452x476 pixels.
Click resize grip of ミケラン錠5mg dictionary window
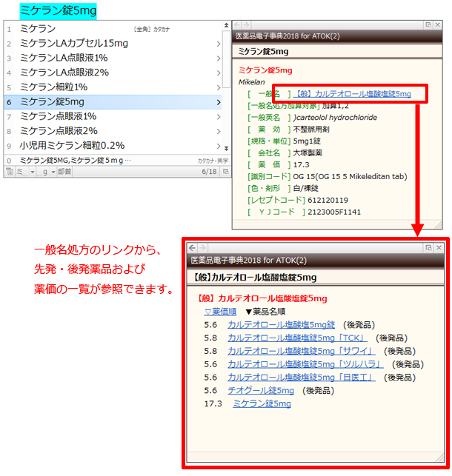coord(439,225)
